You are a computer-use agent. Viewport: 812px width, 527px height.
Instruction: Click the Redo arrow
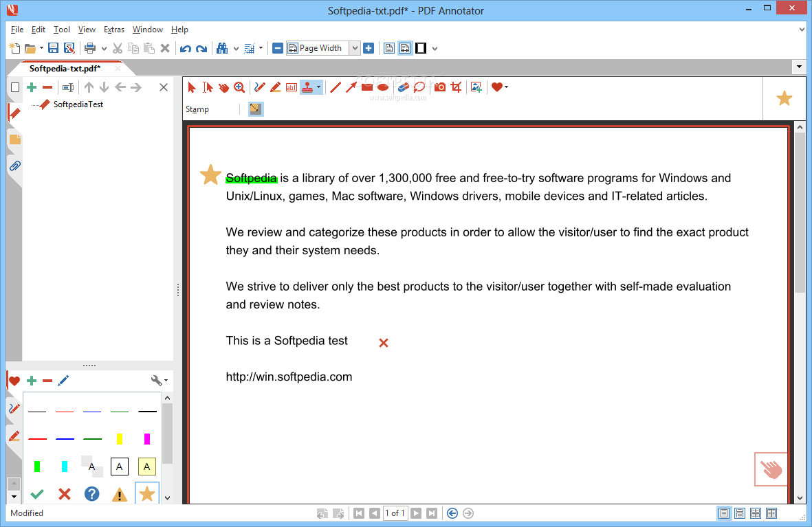[x=201, y=49]
